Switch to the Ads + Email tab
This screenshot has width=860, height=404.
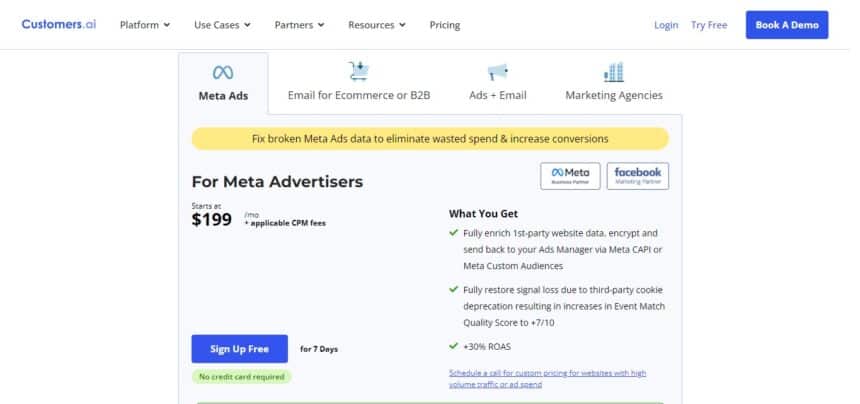click(497, 83)
